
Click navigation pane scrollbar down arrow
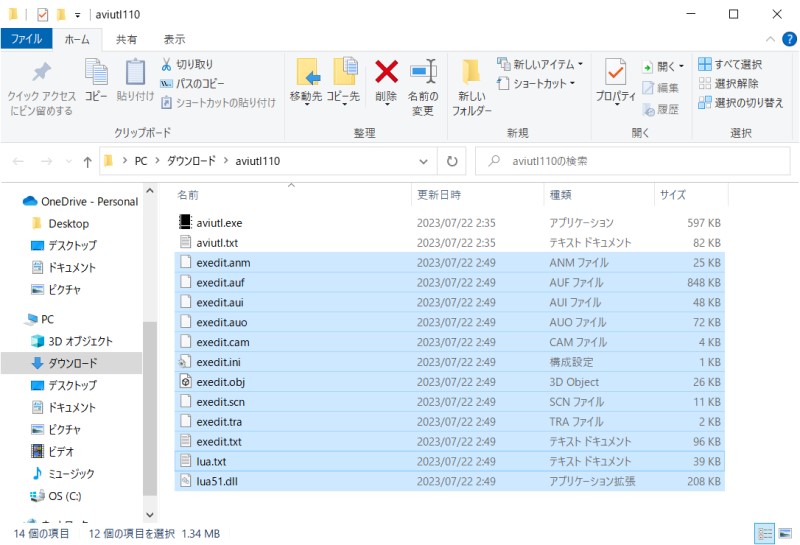150,515
